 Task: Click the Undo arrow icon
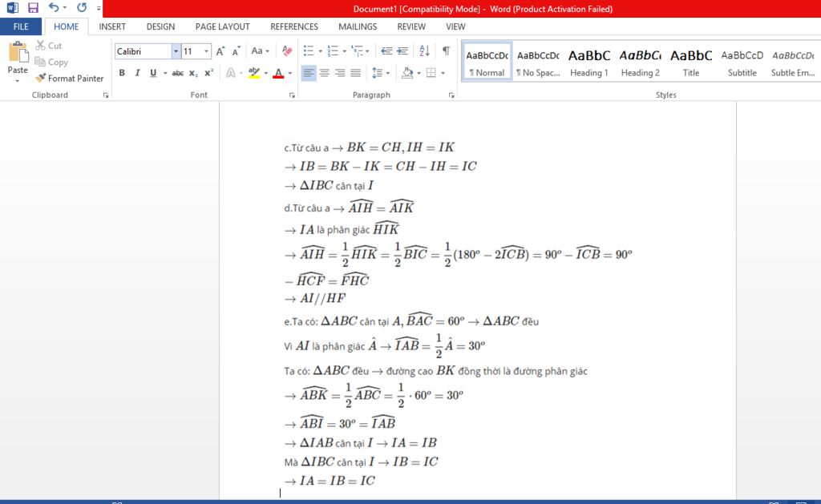[x=54, y=8]
